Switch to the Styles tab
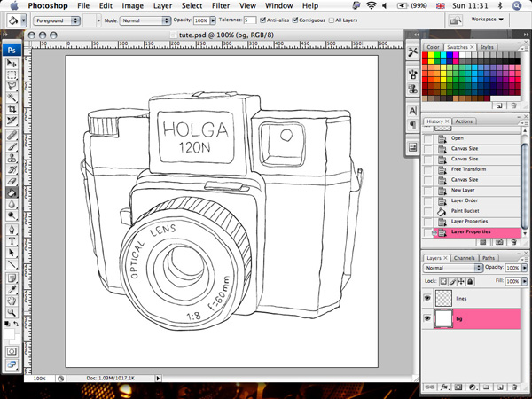This screenshot has width=532, height=399. click(487, 47)
